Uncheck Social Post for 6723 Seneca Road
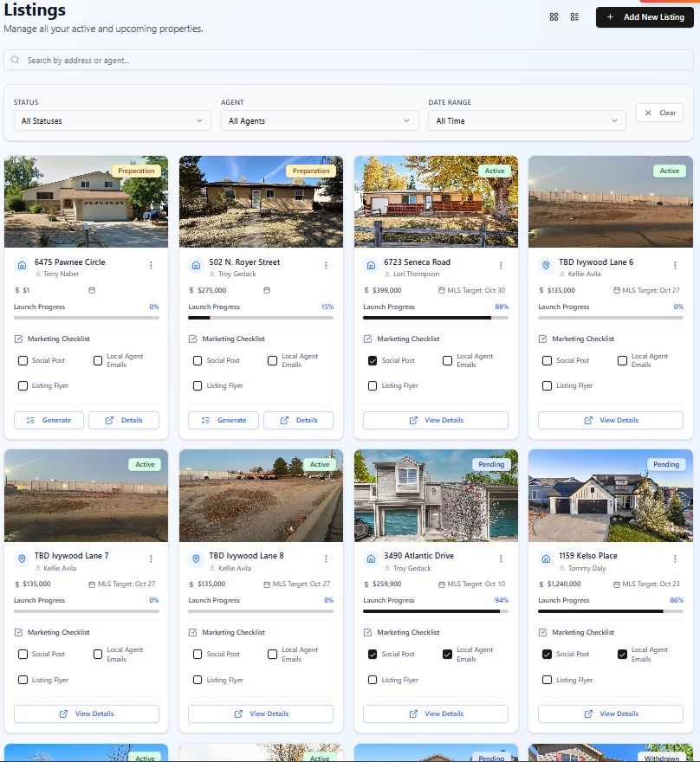This screenshot has height=762, width=700. 373,360
